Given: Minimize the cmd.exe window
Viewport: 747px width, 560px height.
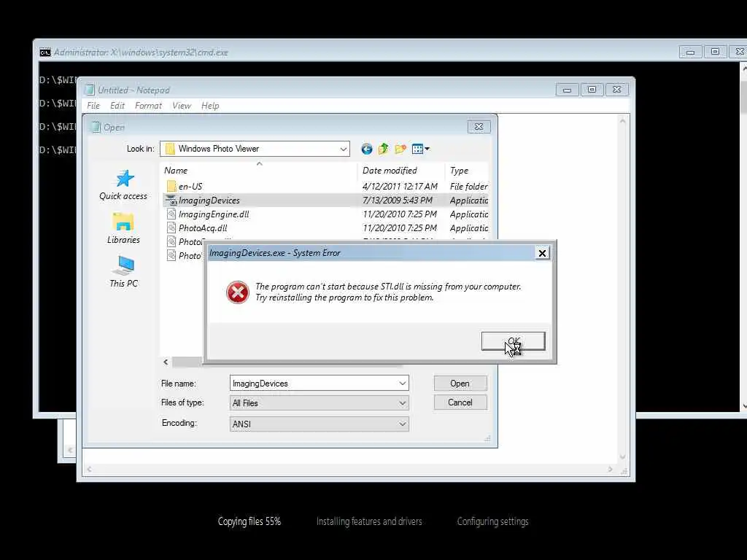Looking at the screenshot, I should pos(690,52).
